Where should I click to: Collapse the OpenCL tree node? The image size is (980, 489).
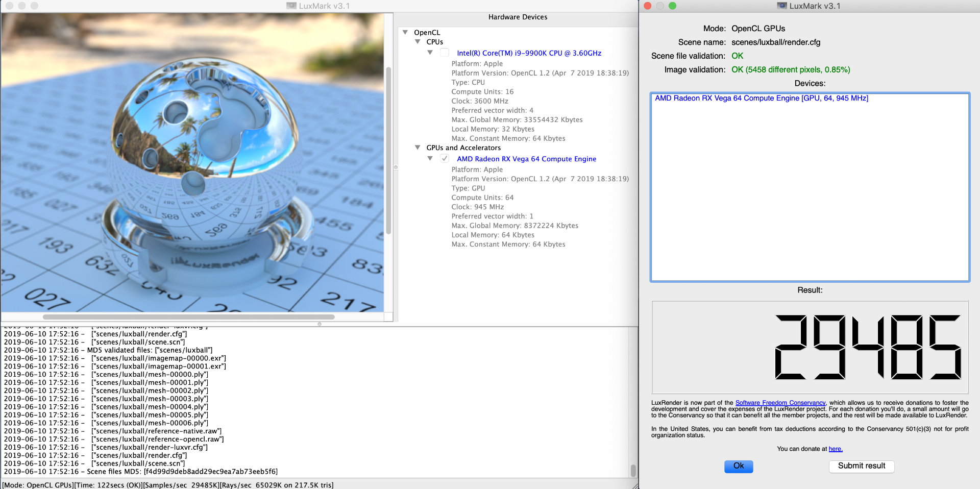click(x=405, y=32)
